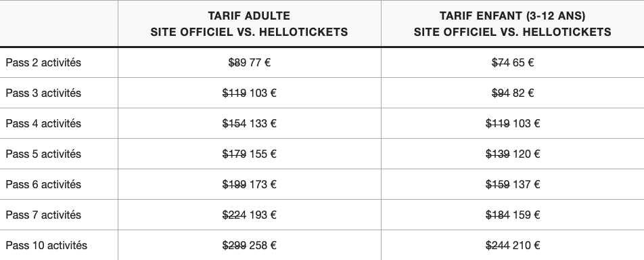
Task: Select the Pass 2 activités row label
Action: [x=43, y=62]
